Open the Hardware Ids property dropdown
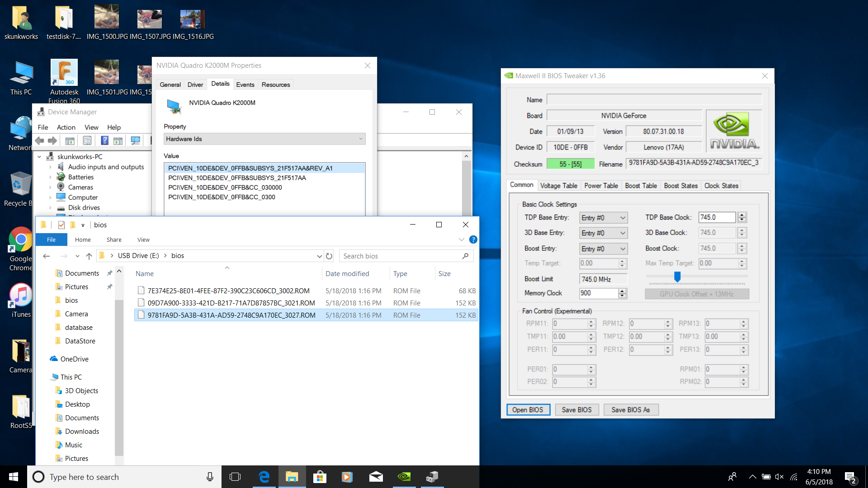Image resolution: width=868 pixels, height=488 pixels. click(264, 139)
